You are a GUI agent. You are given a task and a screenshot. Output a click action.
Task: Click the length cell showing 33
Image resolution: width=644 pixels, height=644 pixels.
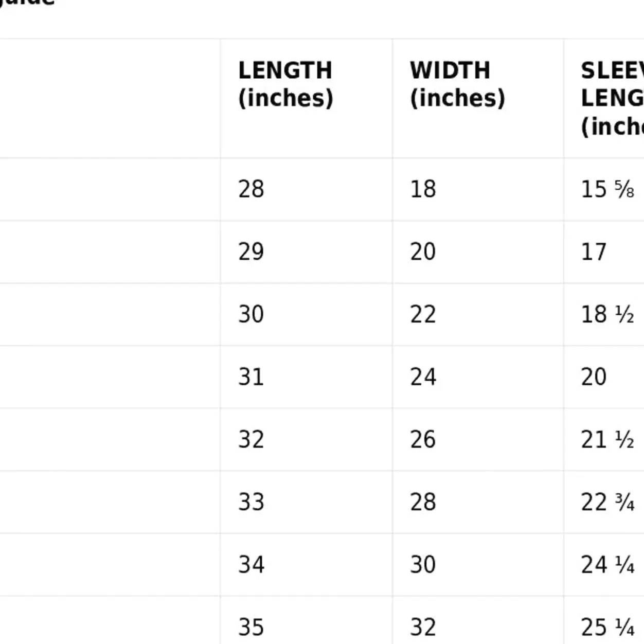click(251, 502)
